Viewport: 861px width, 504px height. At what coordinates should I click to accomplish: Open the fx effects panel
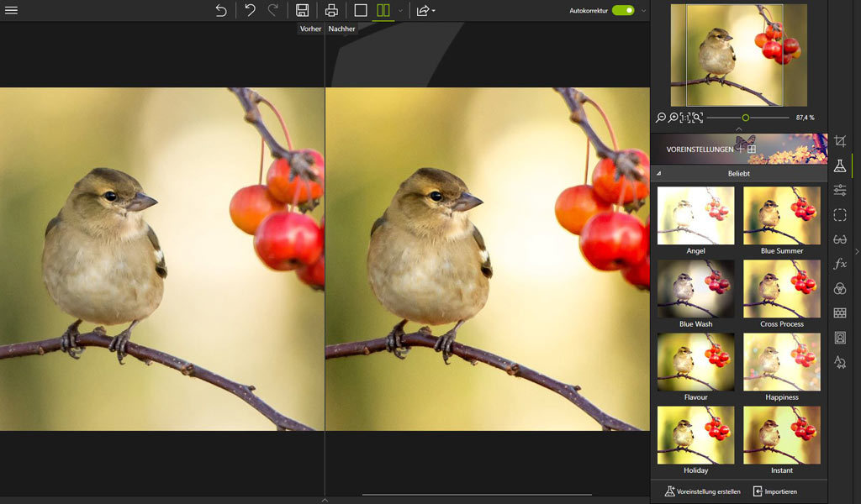(x=839, y=264)
